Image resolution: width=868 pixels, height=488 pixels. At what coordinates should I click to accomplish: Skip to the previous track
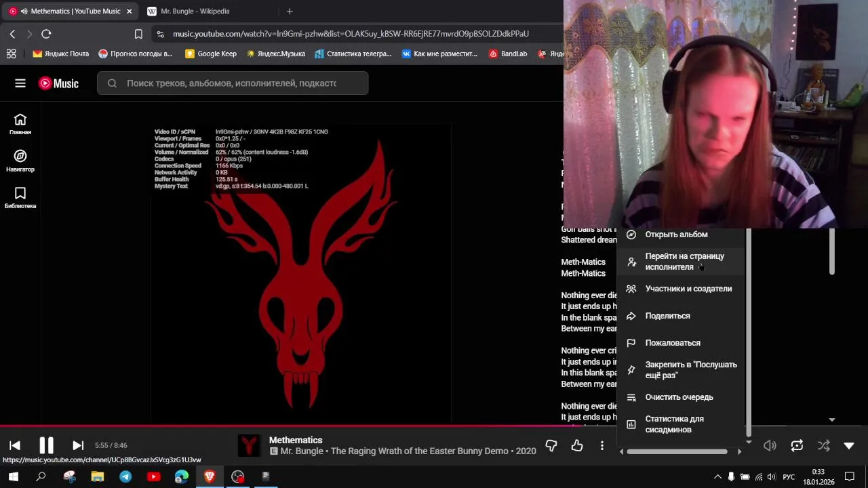tap(15, 445)
